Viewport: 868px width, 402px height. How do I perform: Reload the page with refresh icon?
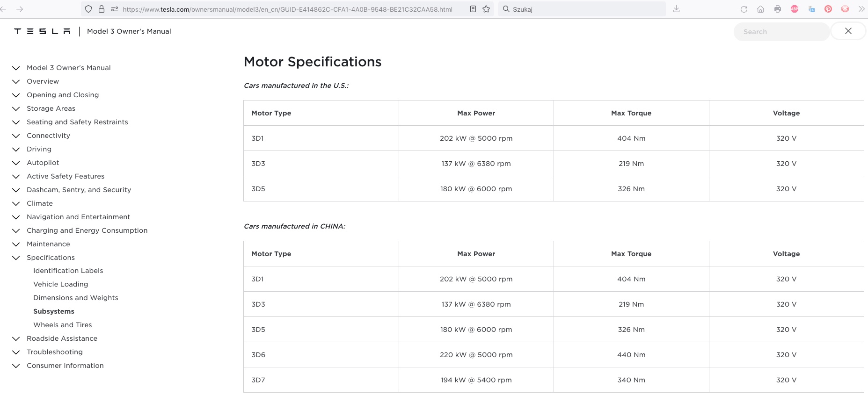coord(744,9)
